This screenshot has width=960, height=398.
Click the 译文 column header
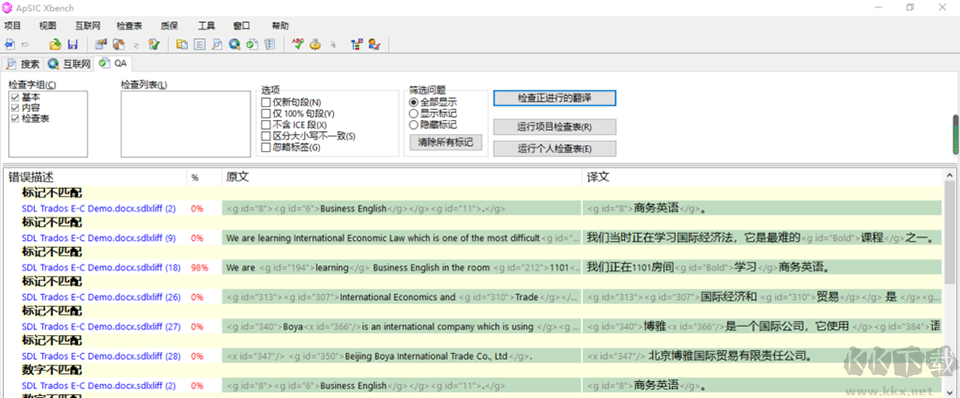pyautogui.click(x=762, y=178)
